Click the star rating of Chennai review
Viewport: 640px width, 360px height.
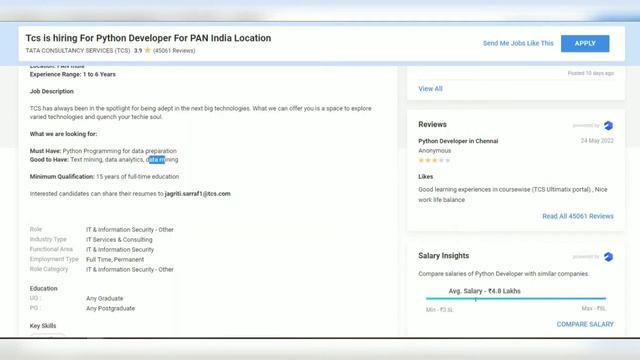(x=434, y=160)
